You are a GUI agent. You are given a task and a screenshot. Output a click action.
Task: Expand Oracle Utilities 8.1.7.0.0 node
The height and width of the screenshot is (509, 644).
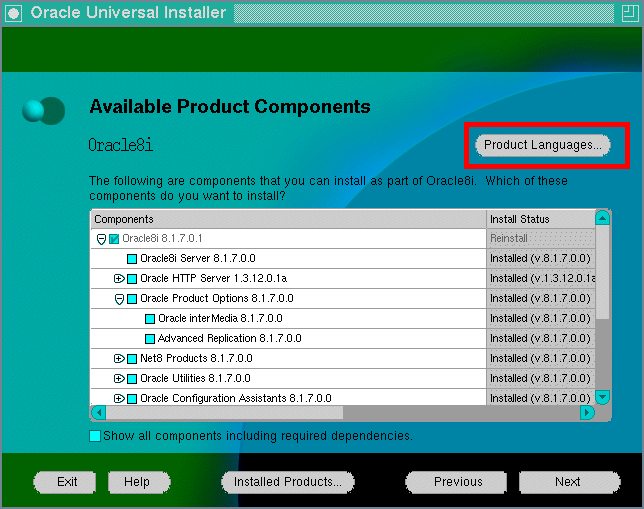point(119,378)
